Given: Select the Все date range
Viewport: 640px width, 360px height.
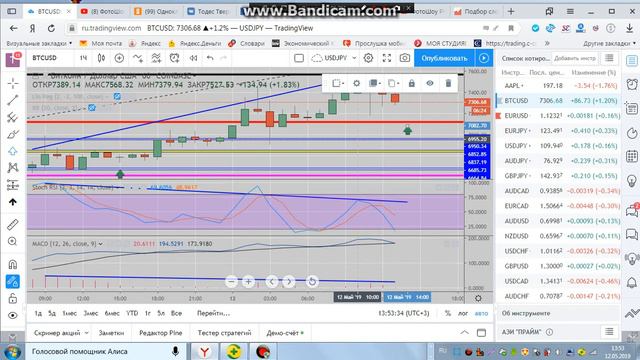Looking at the screenshot, I should (176, 313).
